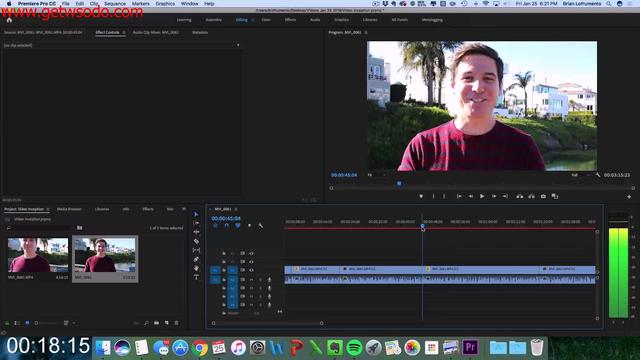Open playback resolution Full dropdown

[x=580, y=175]
